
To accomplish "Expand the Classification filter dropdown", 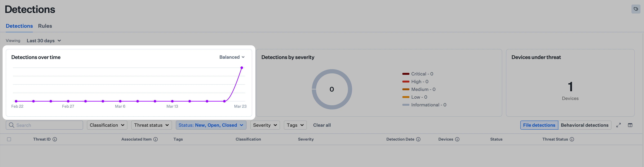I will tap(107, 125).
